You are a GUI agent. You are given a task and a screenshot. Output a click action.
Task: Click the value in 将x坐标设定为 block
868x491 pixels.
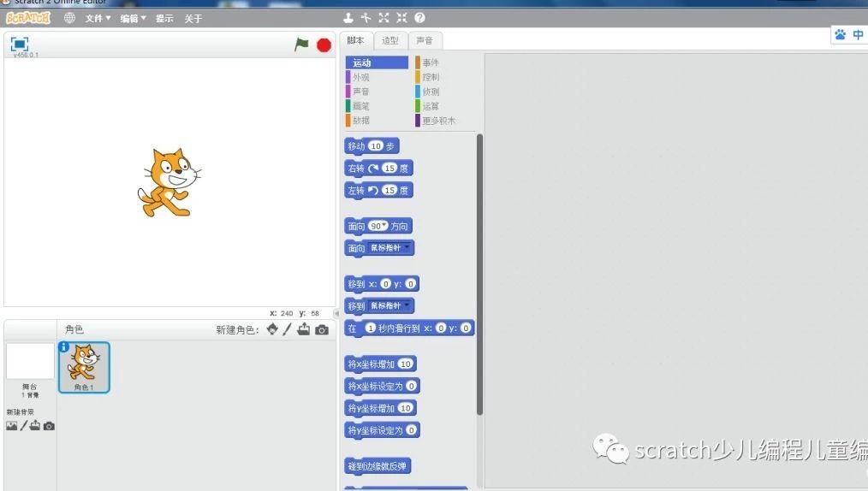[x=411, y=386]
